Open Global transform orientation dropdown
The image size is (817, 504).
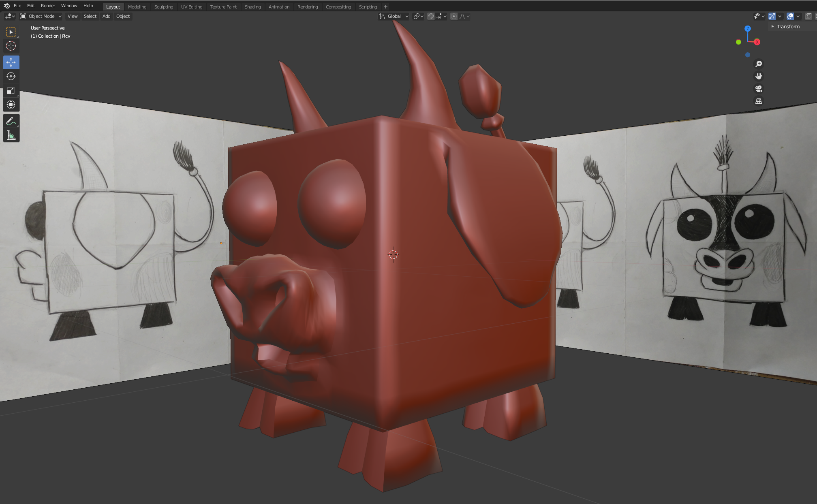pos(394,16)
